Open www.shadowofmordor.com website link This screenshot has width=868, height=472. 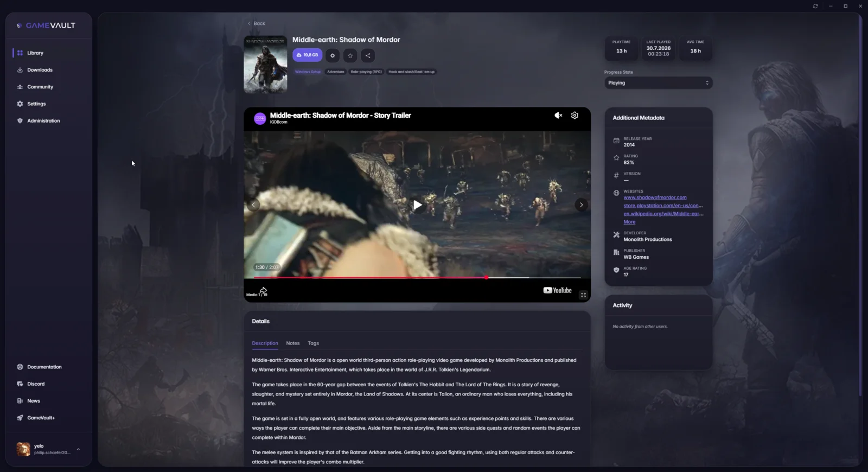[x=655, y=197]
